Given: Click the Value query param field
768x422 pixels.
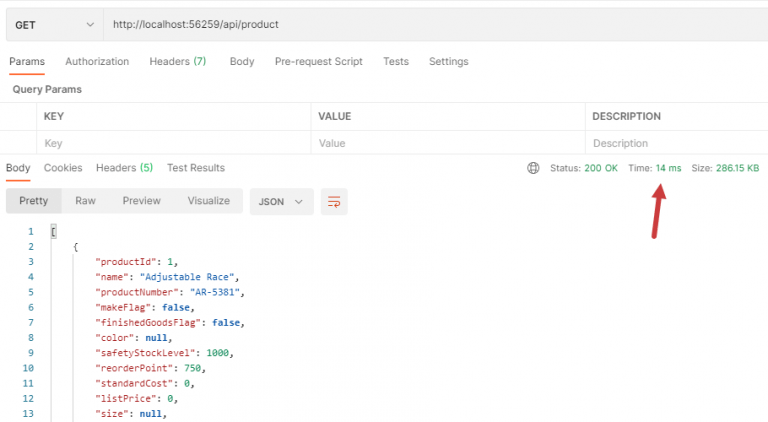Looking at the screenshot, I should tap(448, 143).
